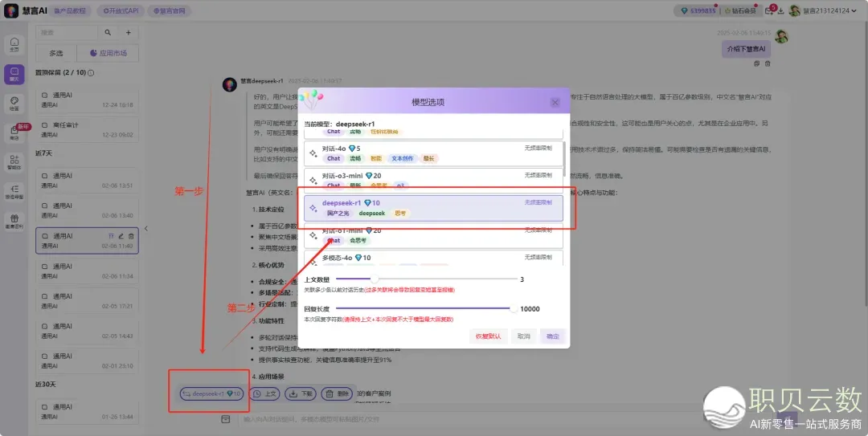
Task: Open the shop icon with 新年 badge
Action: pos(14,132)
